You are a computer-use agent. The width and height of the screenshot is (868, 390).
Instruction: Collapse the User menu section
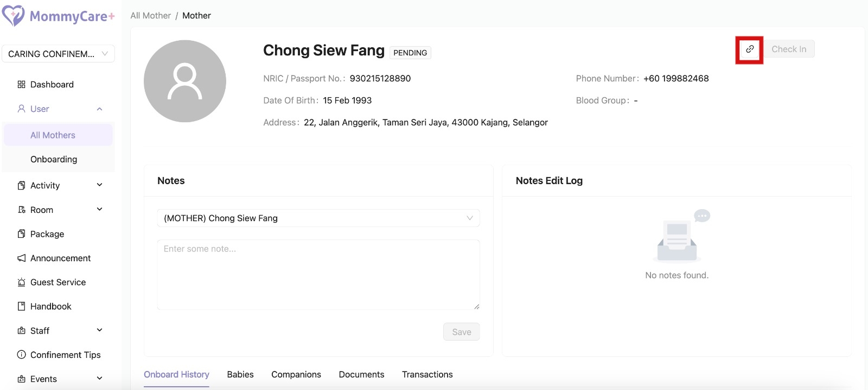pos(99,109)
